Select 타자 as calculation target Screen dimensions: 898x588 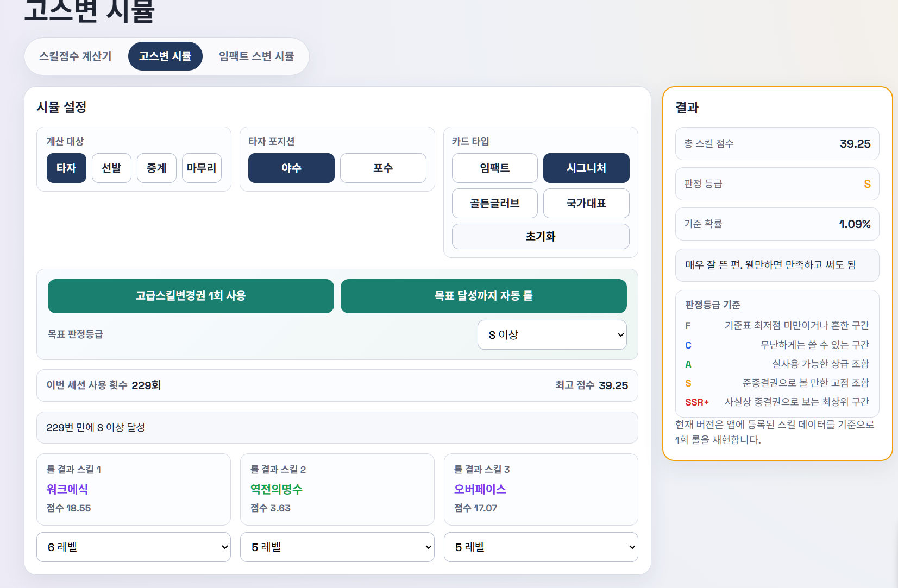point(66,168)
